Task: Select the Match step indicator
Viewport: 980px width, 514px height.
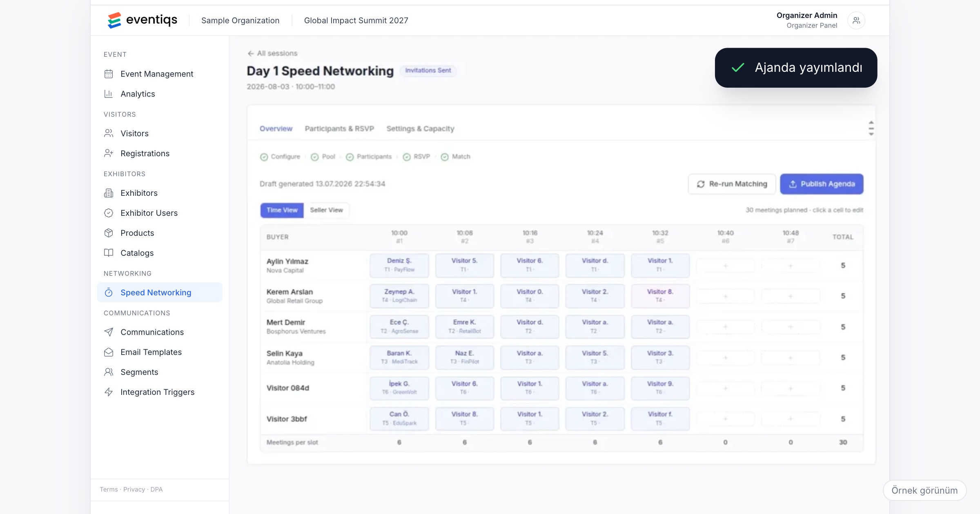Action: point(456,157)
